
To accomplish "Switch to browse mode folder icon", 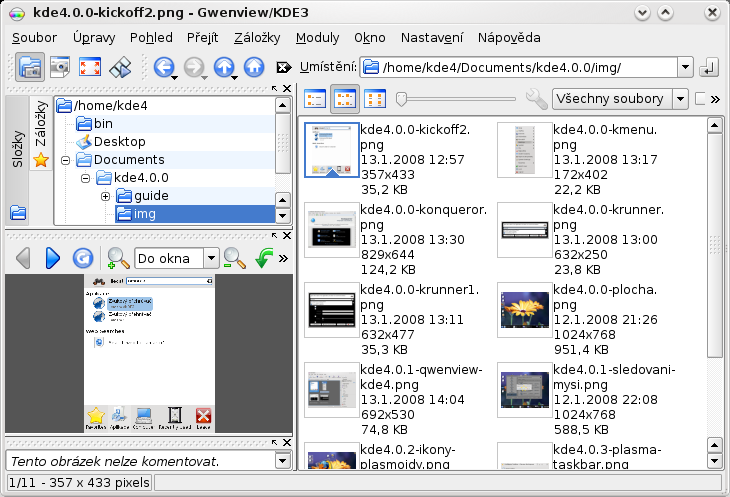I will pos(30,67).
